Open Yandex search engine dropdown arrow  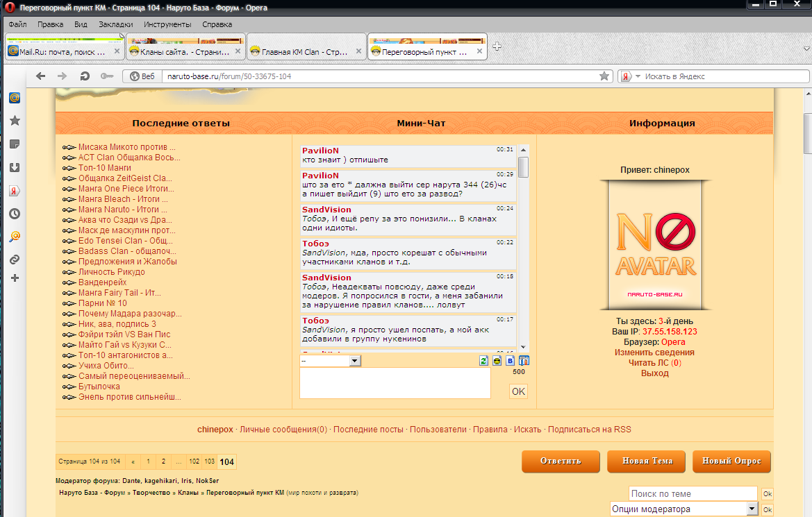coord(638,76)
